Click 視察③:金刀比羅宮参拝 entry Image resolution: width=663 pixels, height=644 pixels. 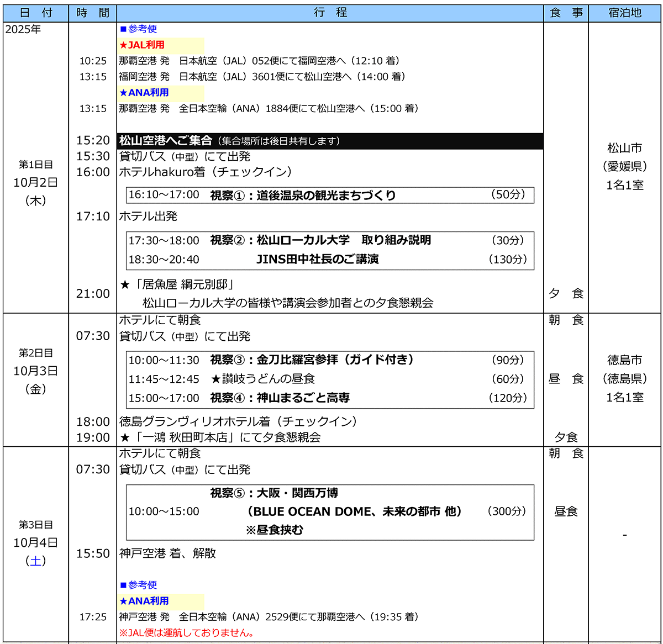point(312,360)
